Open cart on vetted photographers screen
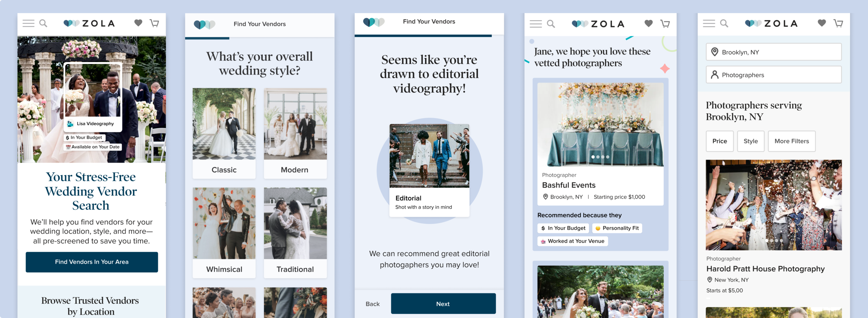This screenshot has width=868, height=318. point(665,24)
